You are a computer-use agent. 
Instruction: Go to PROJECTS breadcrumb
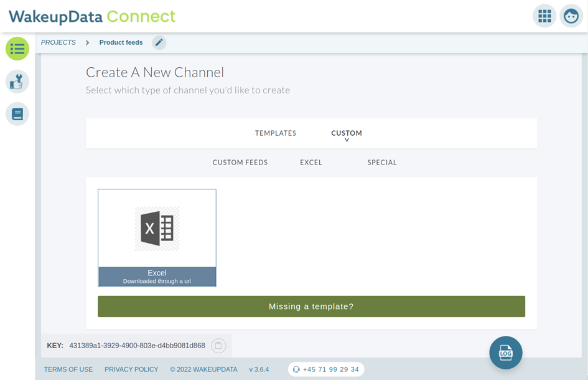click(58, 42)
